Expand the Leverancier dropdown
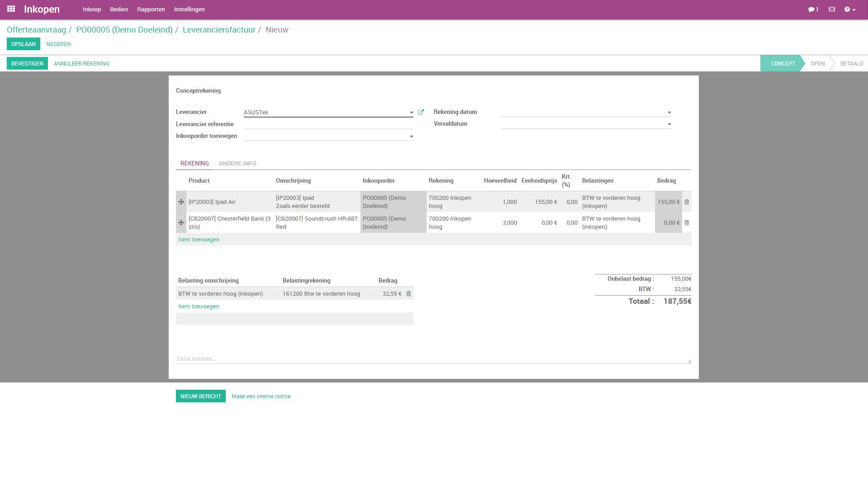This screenshot has width=868, height=486. coord(411,113)
